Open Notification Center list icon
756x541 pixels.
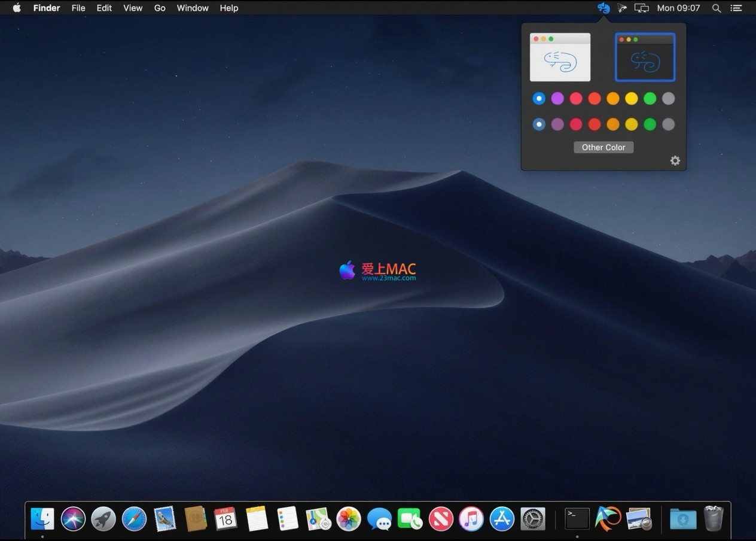coord(736,8)
